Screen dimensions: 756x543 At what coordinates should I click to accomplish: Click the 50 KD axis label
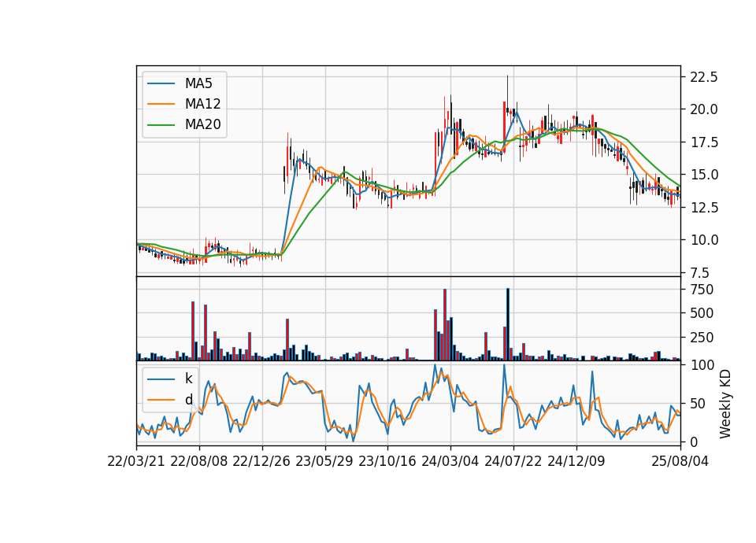pyautogui.click(x=699, y=403)
